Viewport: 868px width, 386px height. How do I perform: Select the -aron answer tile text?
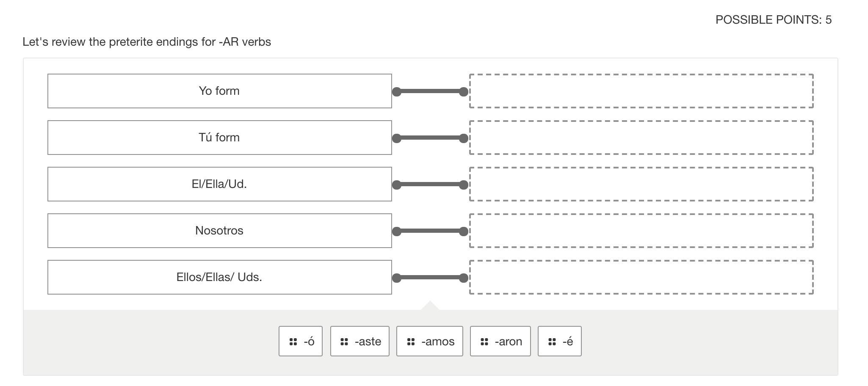point(508,342)
